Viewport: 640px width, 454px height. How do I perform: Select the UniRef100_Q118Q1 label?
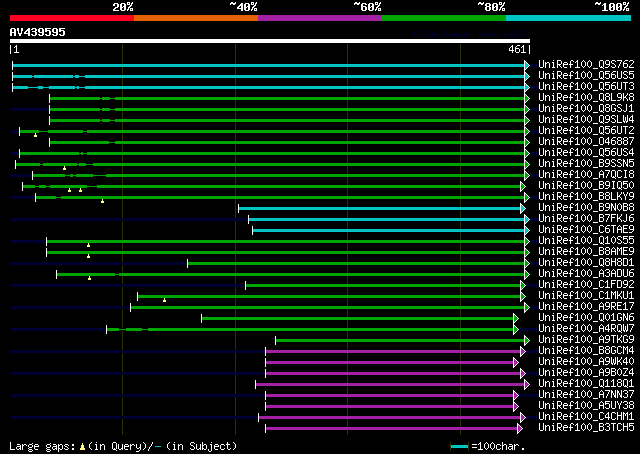click(x=586, y=384)
